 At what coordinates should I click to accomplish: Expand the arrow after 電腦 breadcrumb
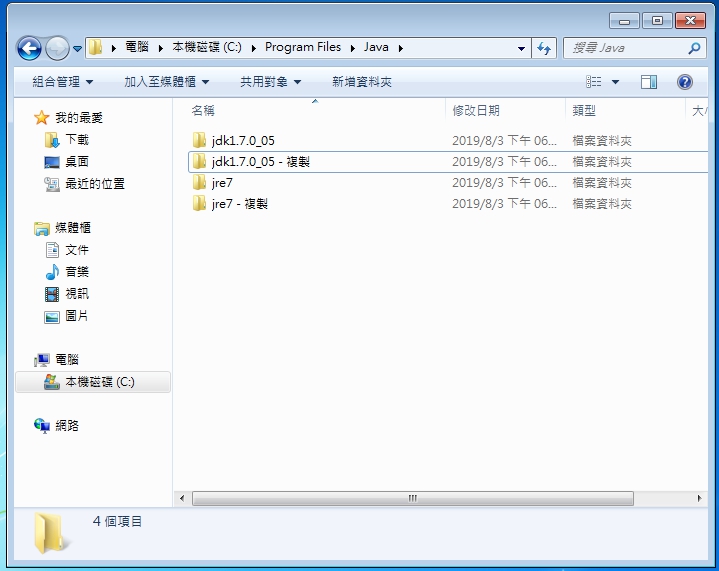coord(160,48)
